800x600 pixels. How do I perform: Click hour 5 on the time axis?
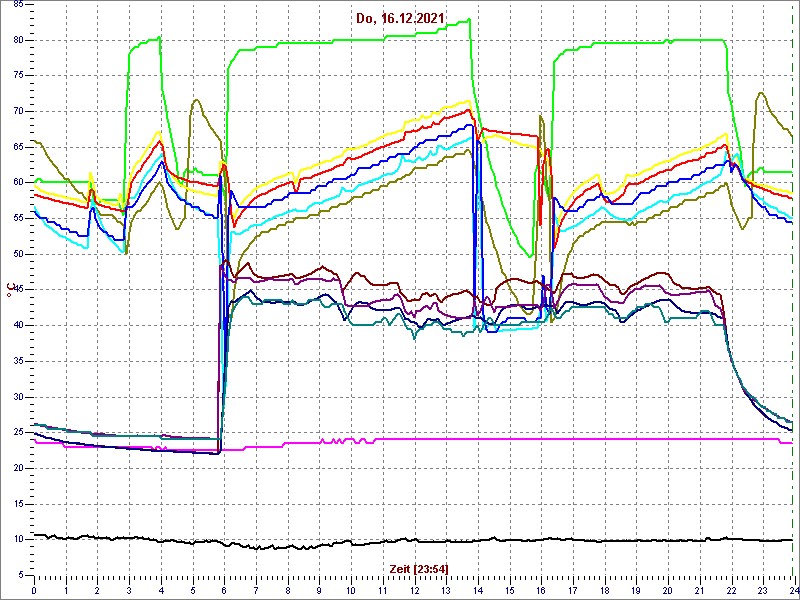point(192,591)
